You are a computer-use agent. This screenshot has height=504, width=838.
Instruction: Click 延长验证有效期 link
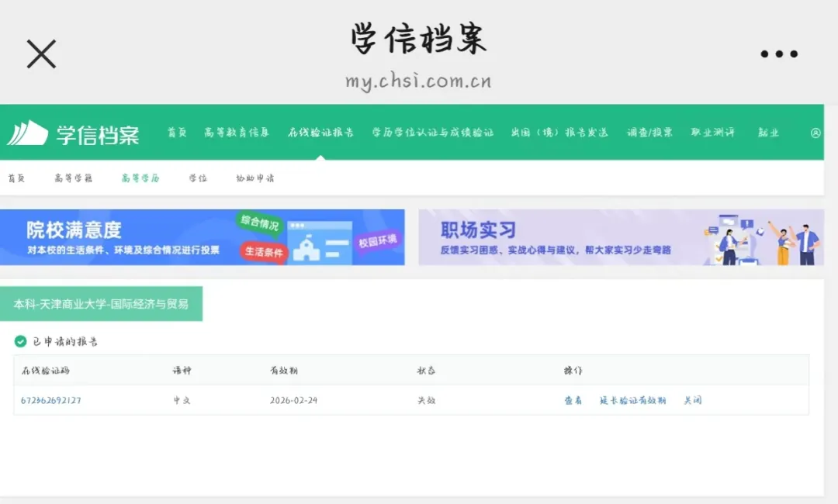click(x=633, y=400)
